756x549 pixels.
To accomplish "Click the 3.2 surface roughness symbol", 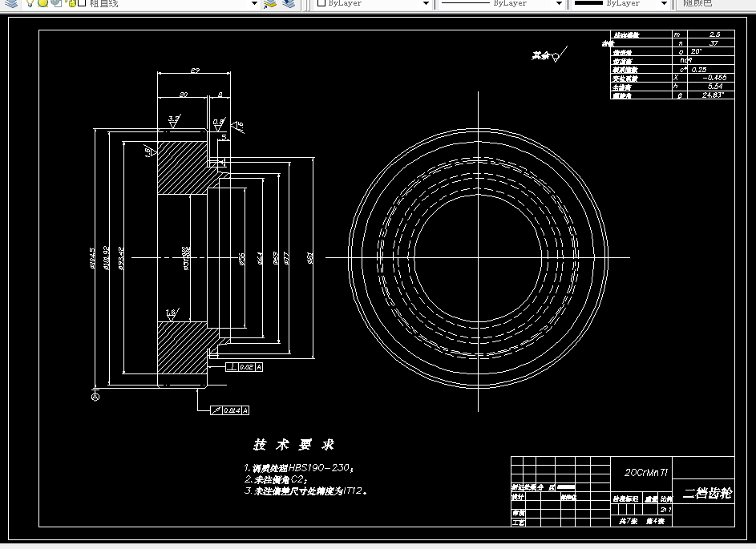I will tap(174, 121).
